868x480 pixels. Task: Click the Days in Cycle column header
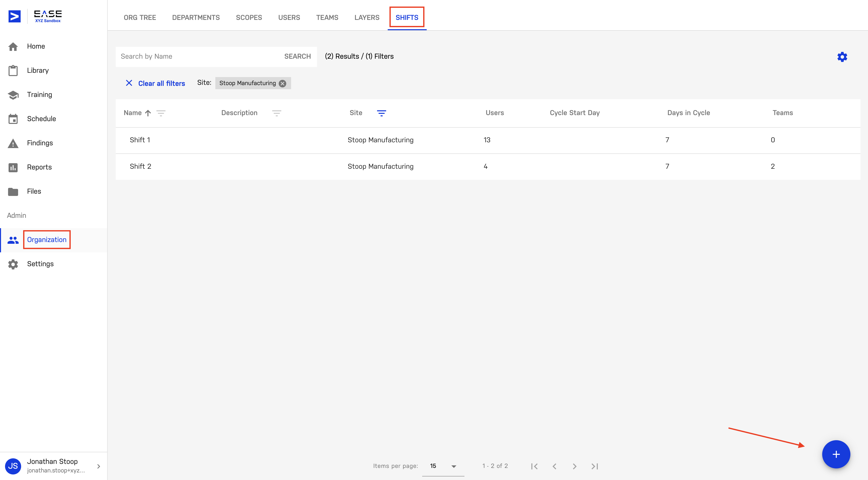coord(688,113)
